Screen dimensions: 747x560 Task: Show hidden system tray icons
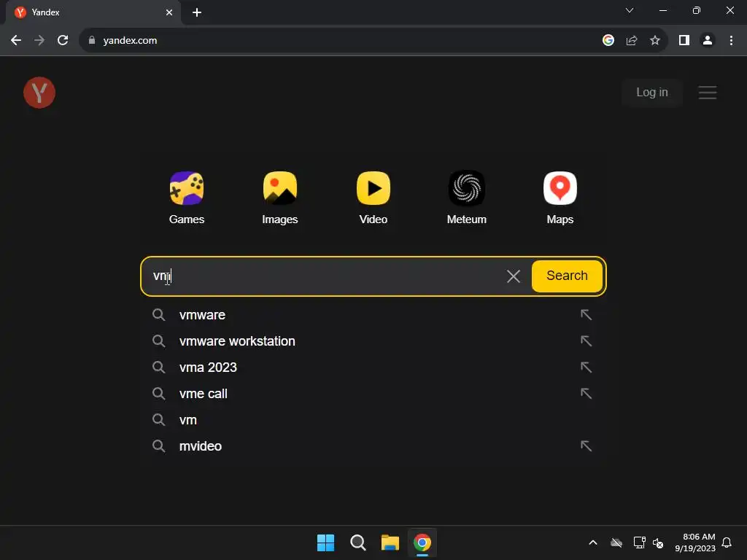click(593, 542)
